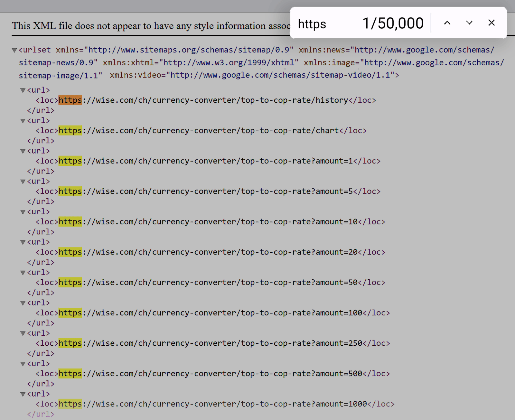This screenshot has height=420, width=515.
Task: Click the highlighted https match in amount=100 line
Action: [70, 313]
